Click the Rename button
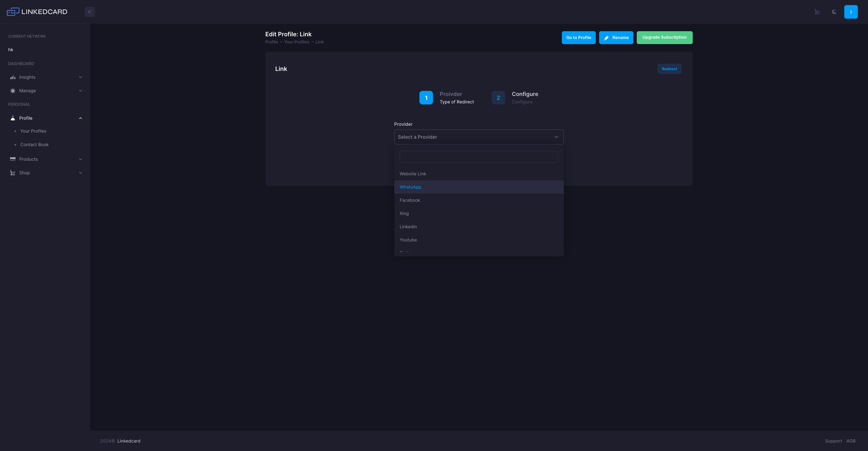868x451 pixels. click(616, 38)
